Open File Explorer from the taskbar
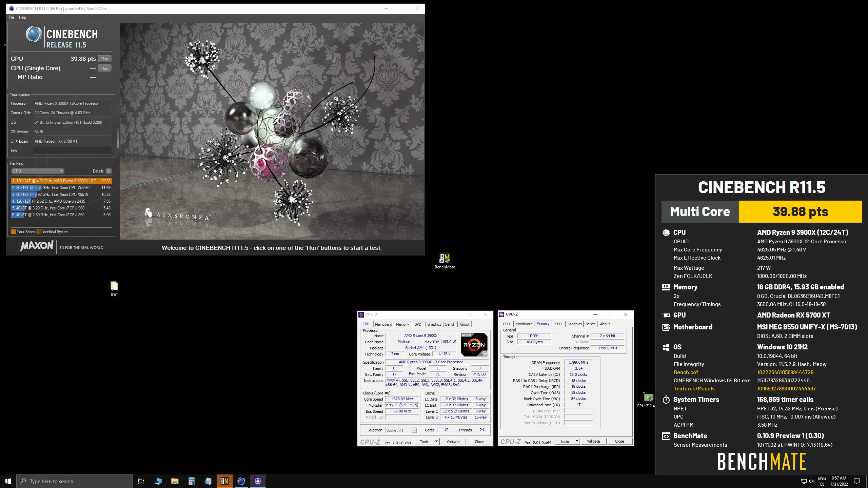 [175, 481]
